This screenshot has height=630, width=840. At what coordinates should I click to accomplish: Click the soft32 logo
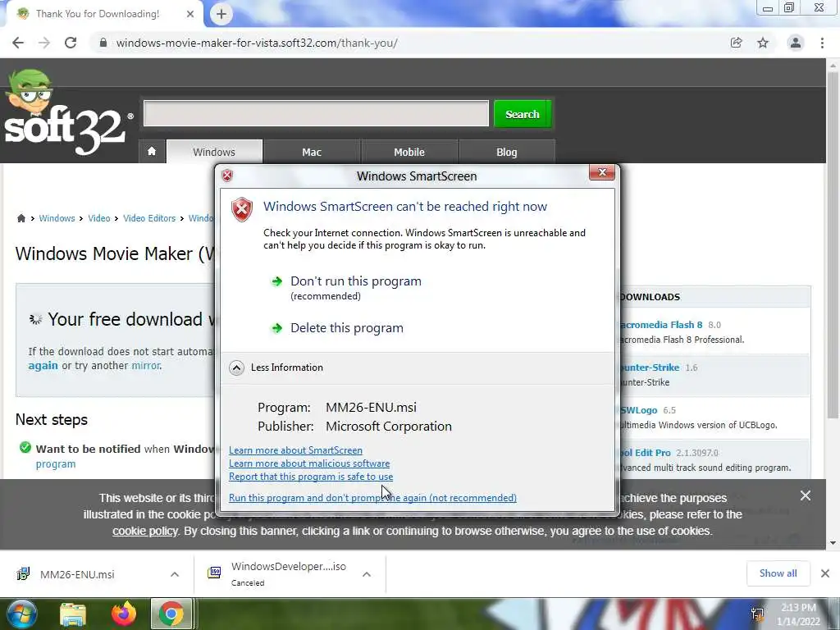(x=67, y=113)
